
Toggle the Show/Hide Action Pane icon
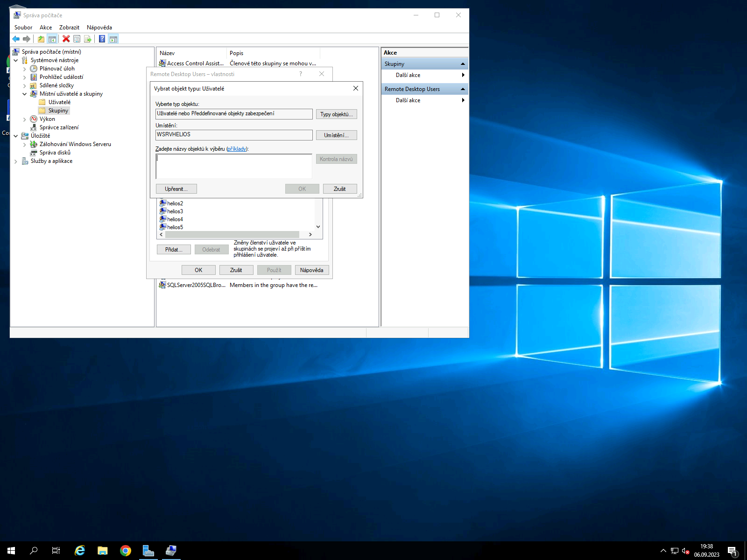click(113, 39)
